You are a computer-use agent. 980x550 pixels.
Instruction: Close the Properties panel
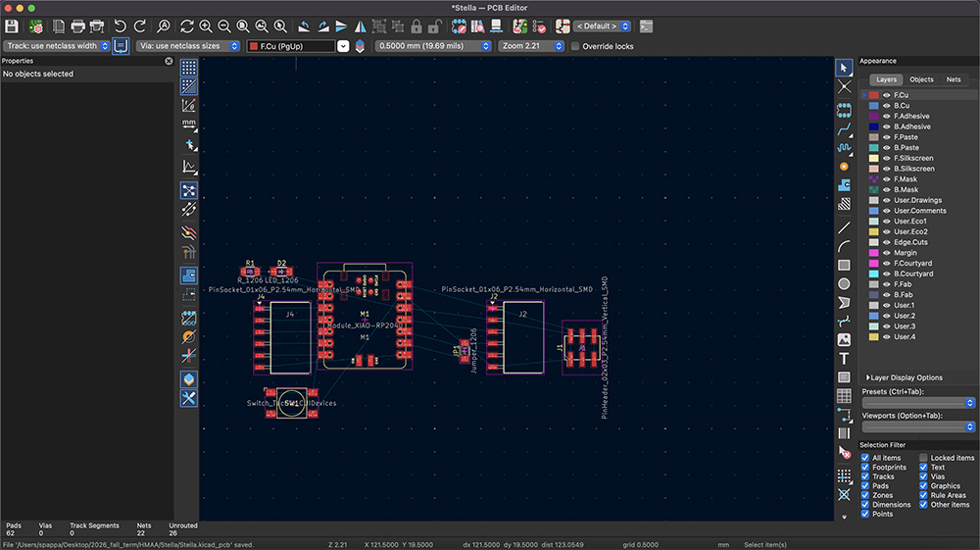[x=169, y=61]
